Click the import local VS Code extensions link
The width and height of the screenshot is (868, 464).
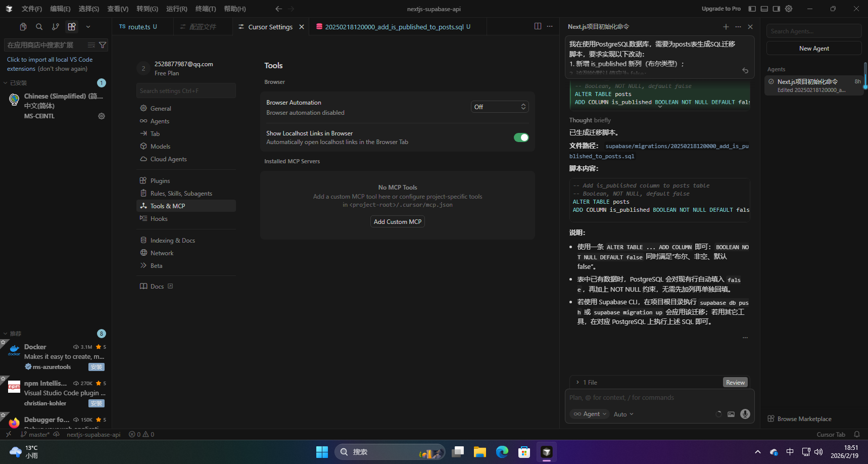[x=50, y=64]
